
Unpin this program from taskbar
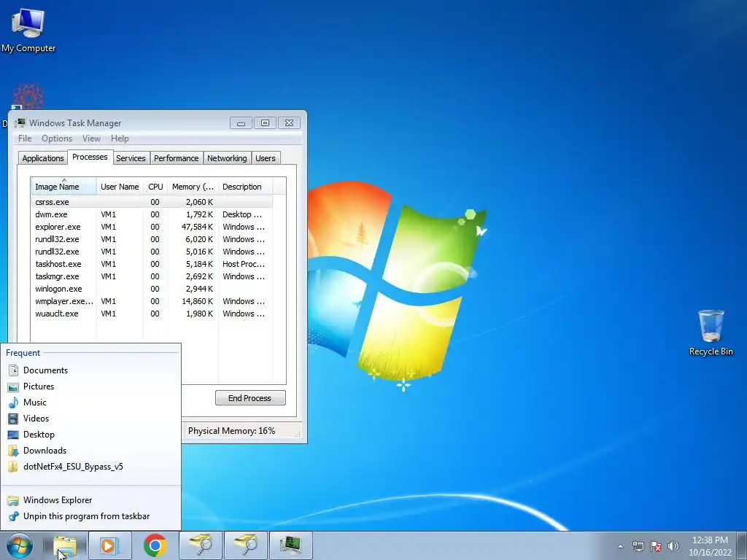pyautogui.click(x=90, y=516)
